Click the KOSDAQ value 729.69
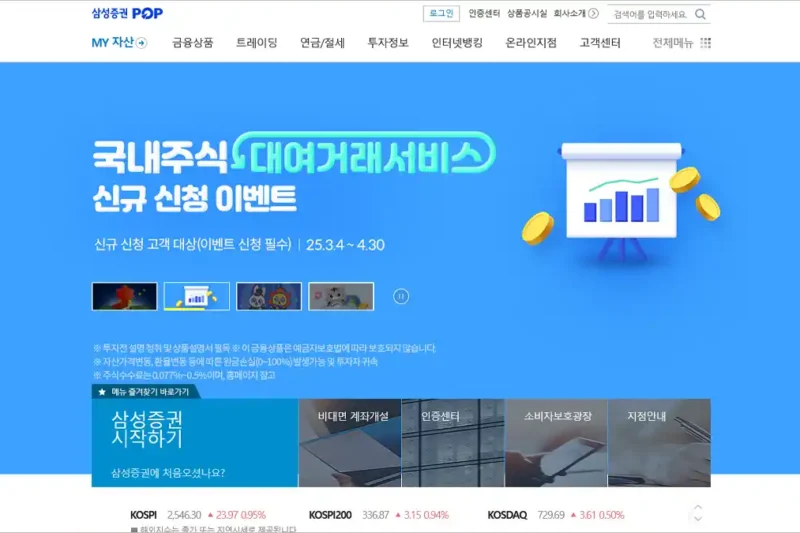 pyautogui.click(x=551, y=515)
